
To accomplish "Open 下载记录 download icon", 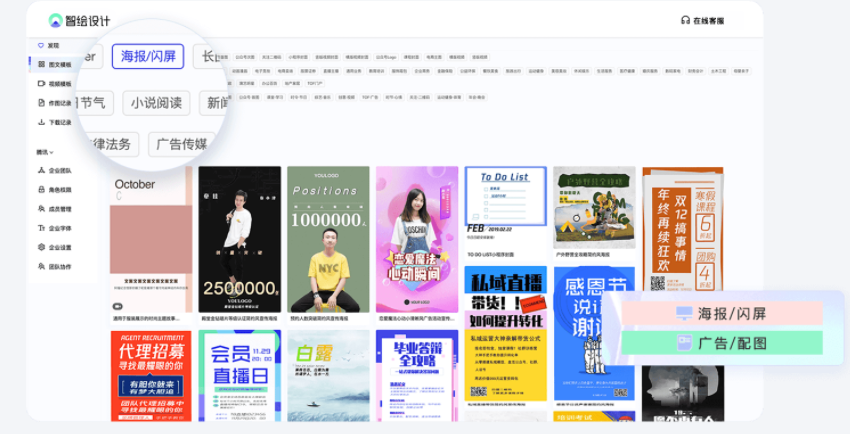I will click(x=40, y=122).
